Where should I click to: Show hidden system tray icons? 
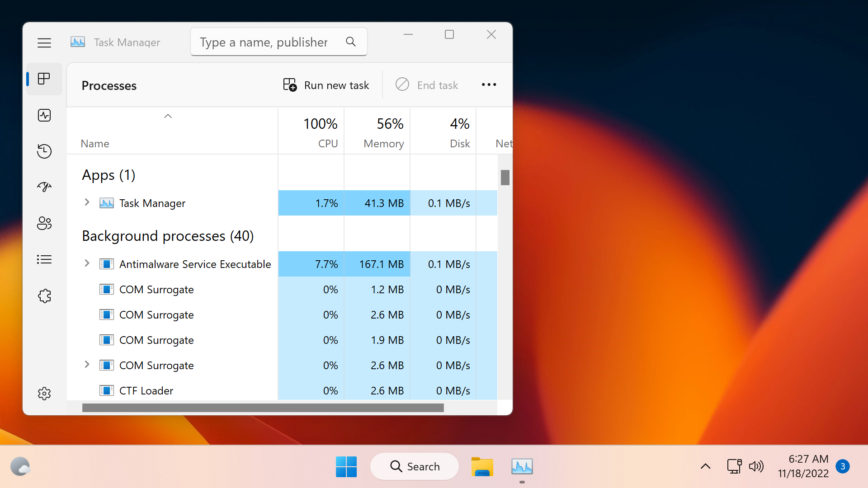tap(705, 466)
